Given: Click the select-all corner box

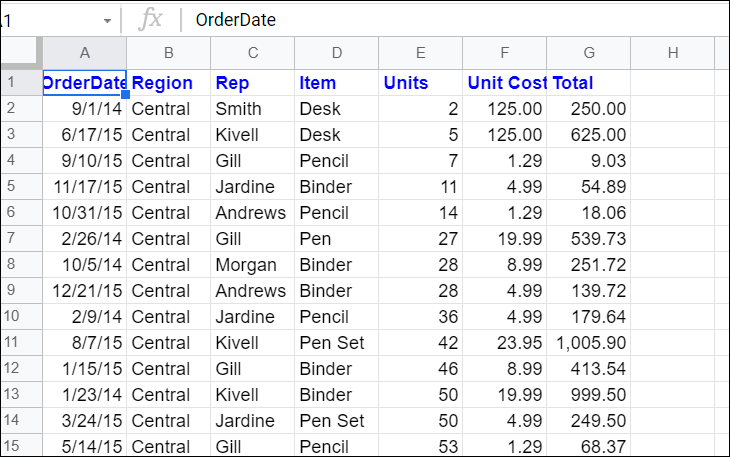Looking at the screenshot, I should coord(19,52).
